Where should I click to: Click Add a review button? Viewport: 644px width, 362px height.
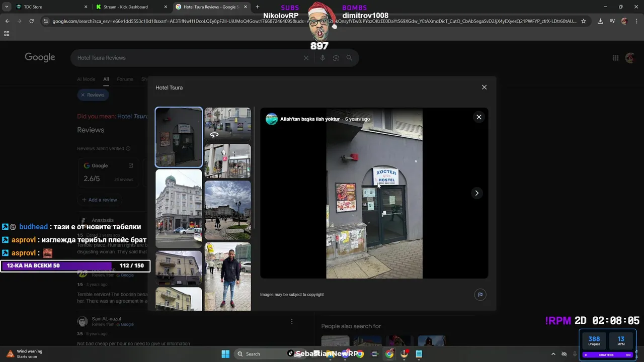click(x=100, y=200)
